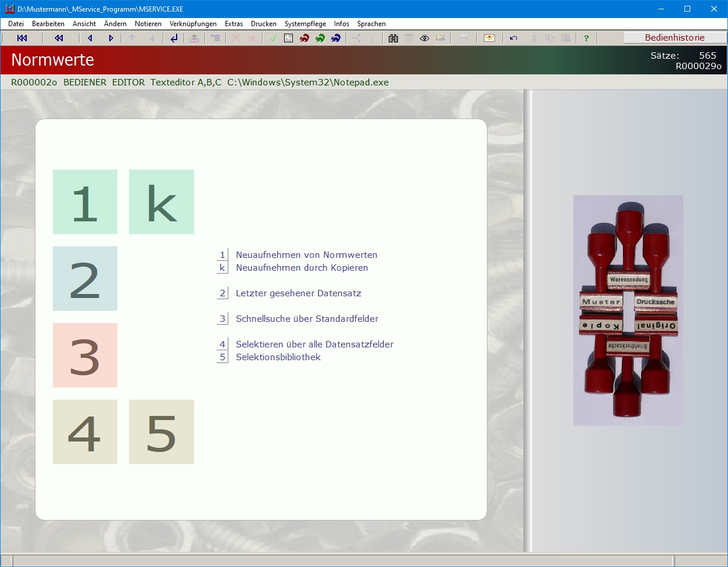Click the 'R000002o' record number text
This screenshot has height=567, width=728.
(x=34, y=82)
